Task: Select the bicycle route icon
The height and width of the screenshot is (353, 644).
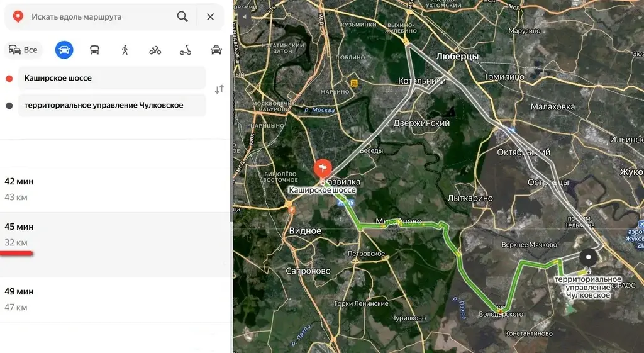Action: coord(155,50)
